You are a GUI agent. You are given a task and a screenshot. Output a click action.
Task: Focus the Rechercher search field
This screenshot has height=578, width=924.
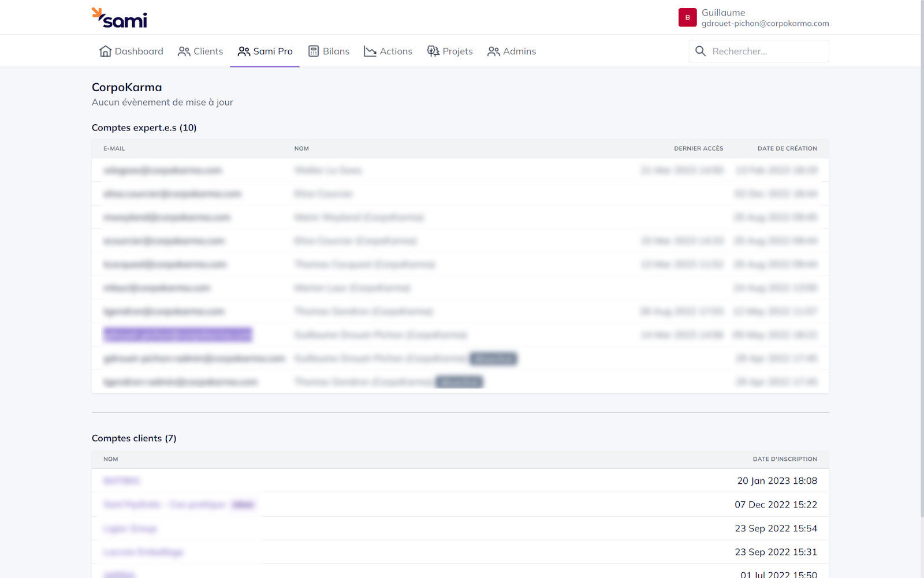click(x=759, y=51)
